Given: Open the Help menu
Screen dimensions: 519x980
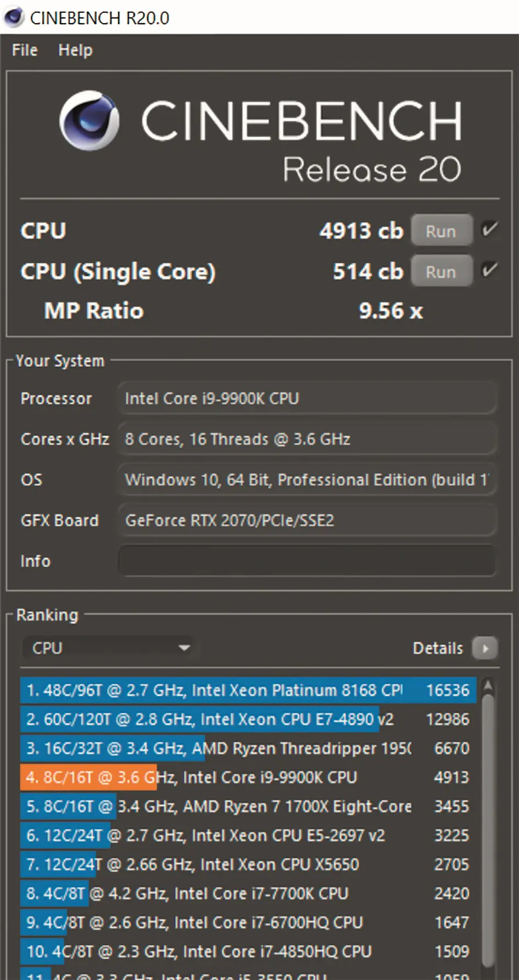Looking at the screenshot, I should pyautogui.click(x=75, y=50).
